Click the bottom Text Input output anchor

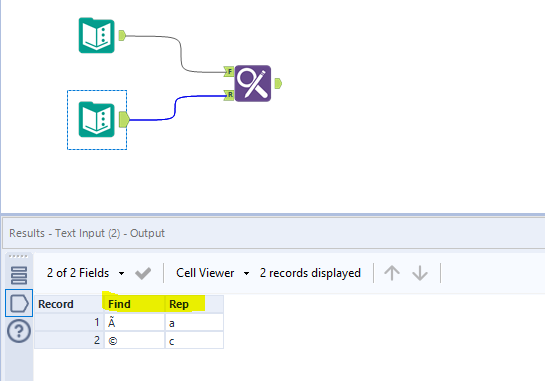pos(124,120)
